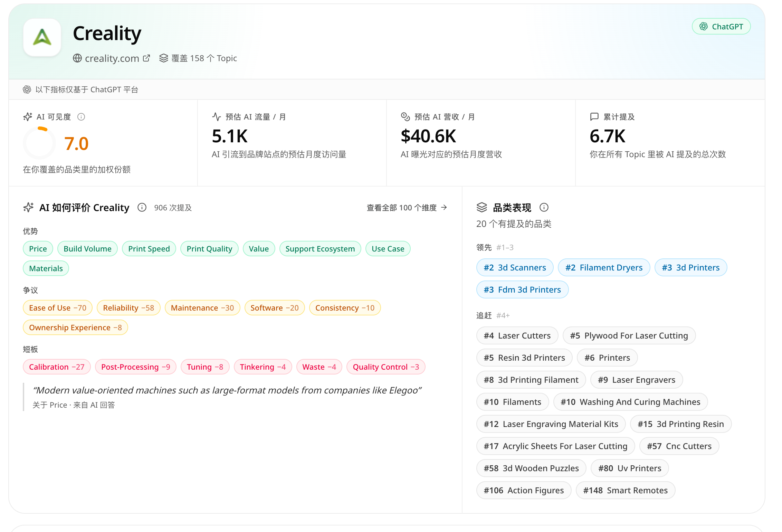Open the #57 Cnc Cutters category
The height and width of the screenshot is (532, 782).
[679, 446]
